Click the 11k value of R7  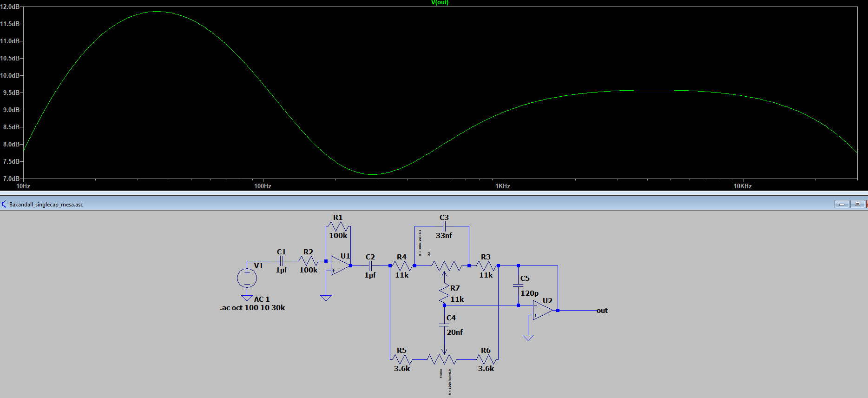(457, 299)
